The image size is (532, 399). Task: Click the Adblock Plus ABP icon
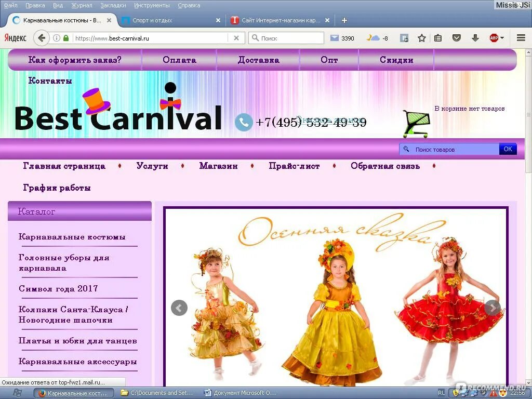(494, 38)
